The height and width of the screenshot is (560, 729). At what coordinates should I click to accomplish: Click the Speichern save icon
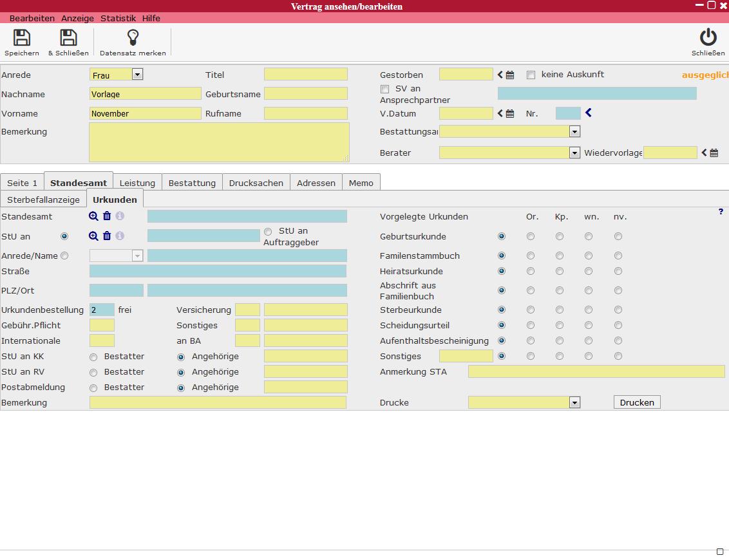tap(21, 38)
